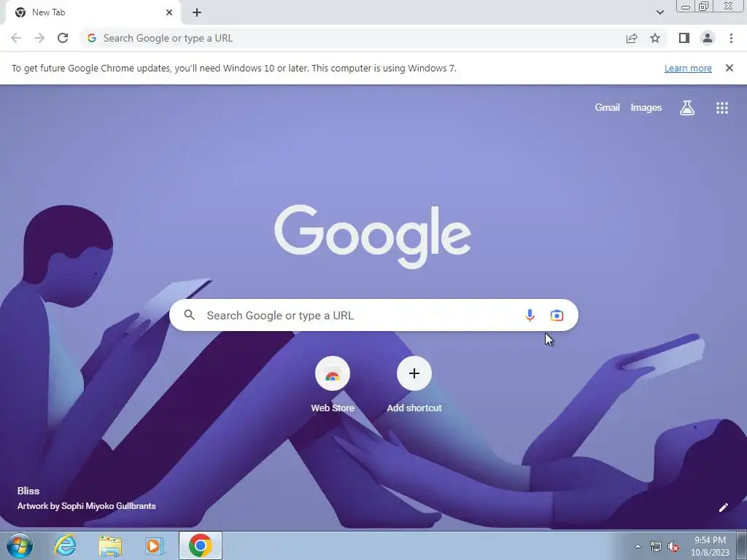This screenshot has width=747, height=560.
Task: Open the Google apps grid
Action: 722,108
